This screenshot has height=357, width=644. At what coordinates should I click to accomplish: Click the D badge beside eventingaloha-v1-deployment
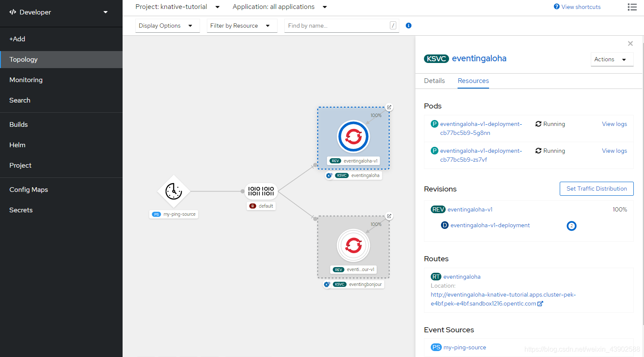[445, 225]
